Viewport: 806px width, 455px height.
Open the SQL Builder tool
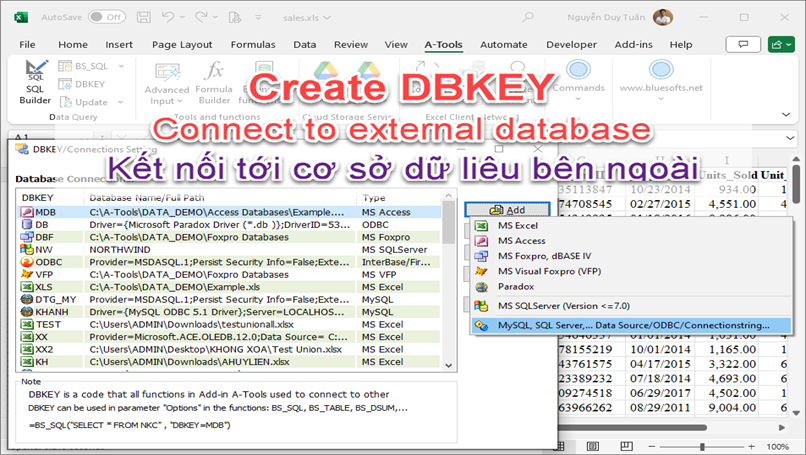35,82
